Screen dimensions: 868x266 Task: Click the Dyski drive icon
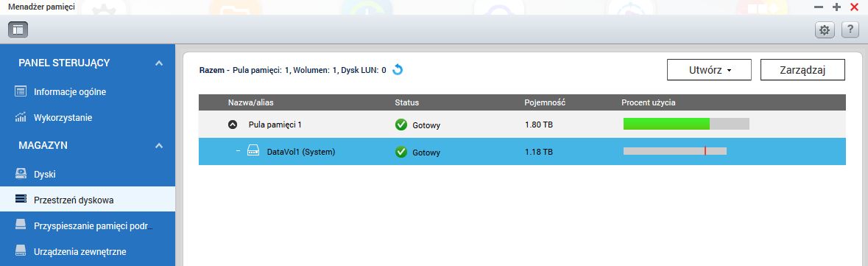click(21, 174)
